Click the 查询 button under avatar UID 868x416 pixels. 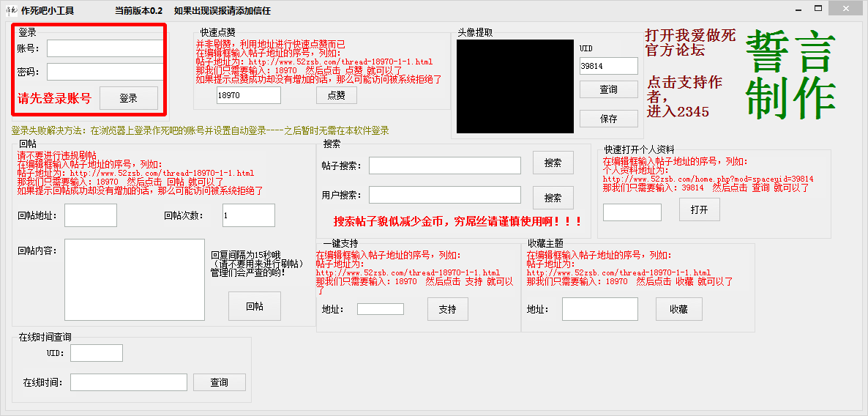coord(609,89)
